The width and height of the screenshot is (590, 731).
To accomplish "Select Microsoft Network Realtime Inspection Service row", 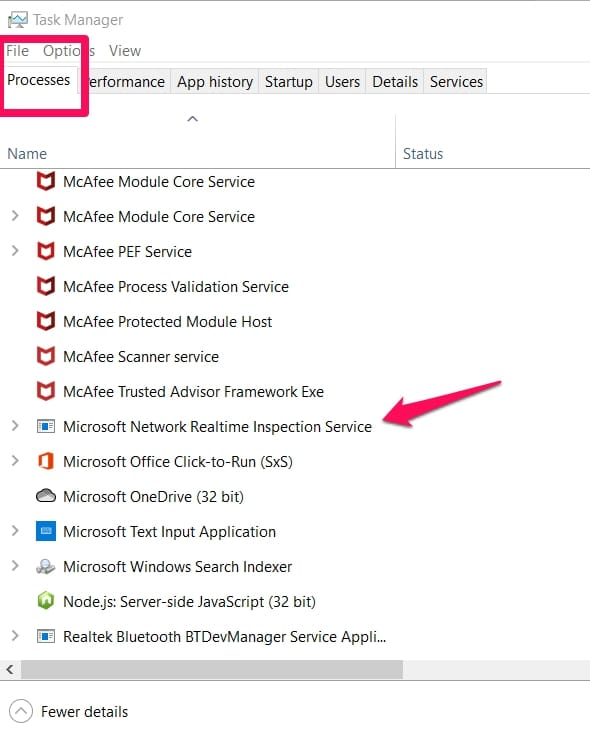I will coord(295,426).
